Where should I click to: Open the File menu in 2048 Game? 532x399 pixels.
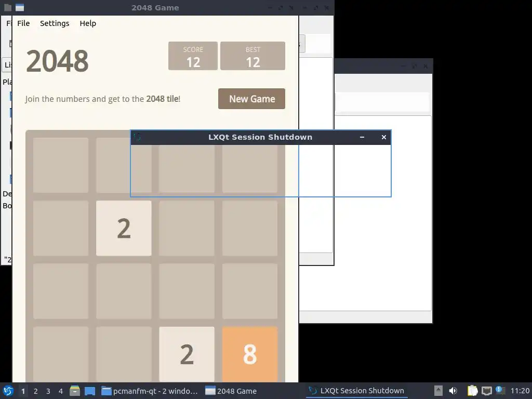click(23, 23)
